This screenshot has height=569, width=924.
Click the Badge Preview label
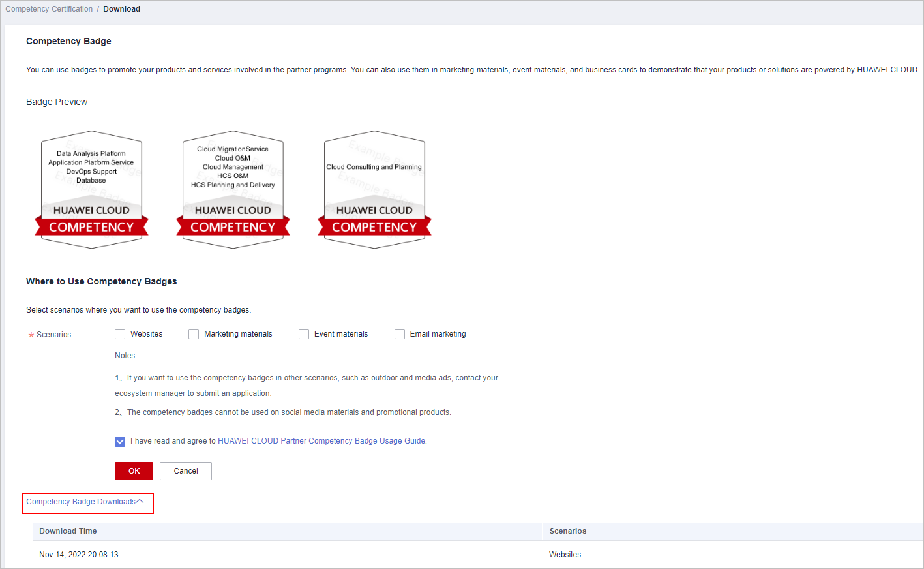point(57,102)
